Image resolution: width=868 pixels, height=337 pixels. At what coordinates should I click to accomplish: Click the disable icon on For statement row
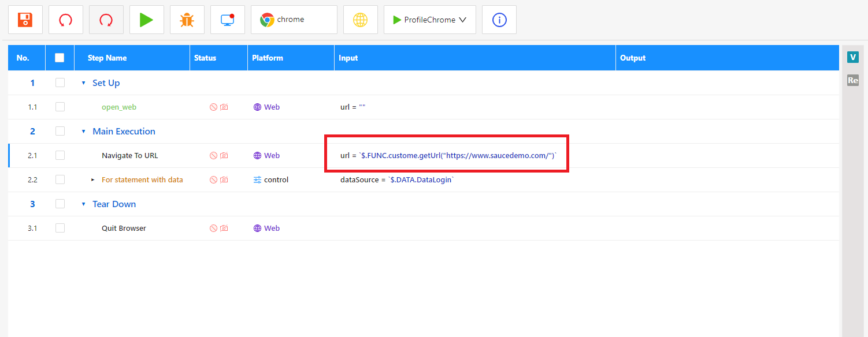[213, 180]
